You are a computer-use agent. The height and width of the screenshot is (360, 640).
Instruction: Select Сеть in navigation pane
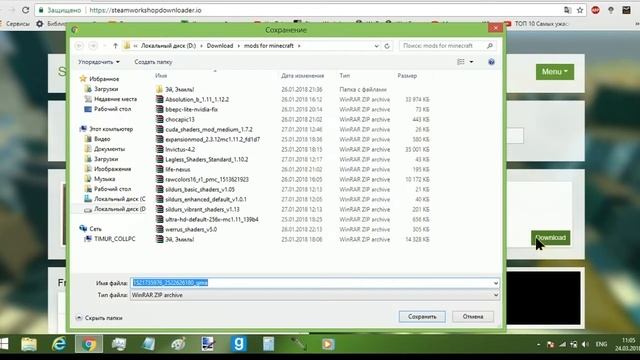point(91,229)
